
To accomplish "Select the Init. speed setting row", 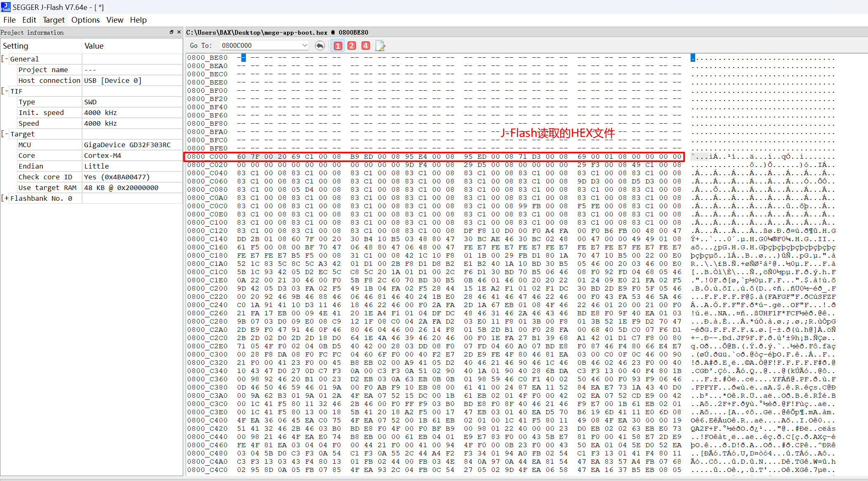I will (x=92, y=113).
